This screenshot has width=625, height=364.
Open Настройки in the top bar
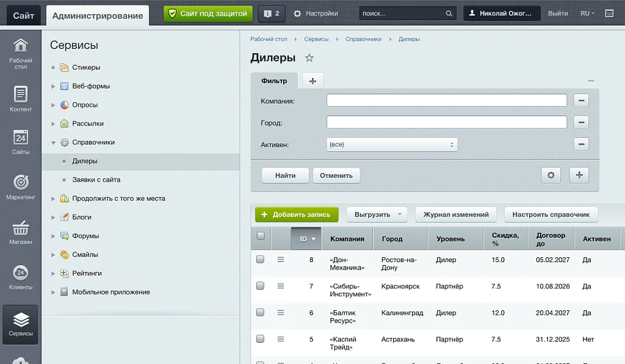[316, 13]
